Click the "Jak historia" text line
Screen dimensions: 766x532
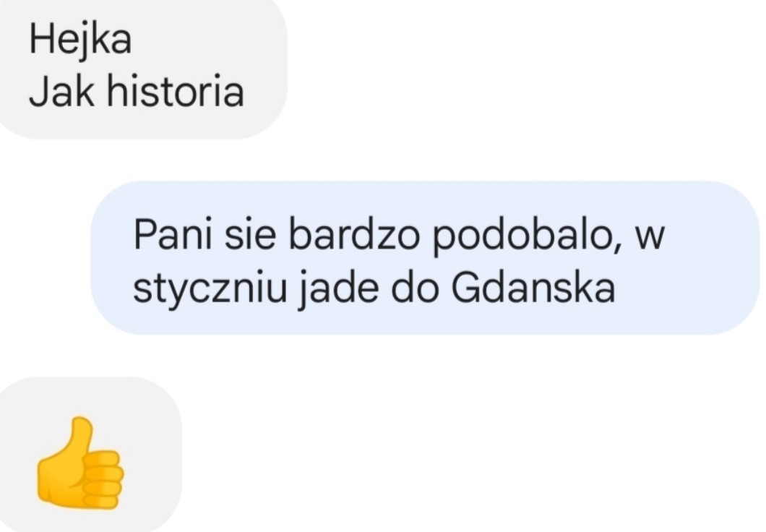[x=137, y=91]
